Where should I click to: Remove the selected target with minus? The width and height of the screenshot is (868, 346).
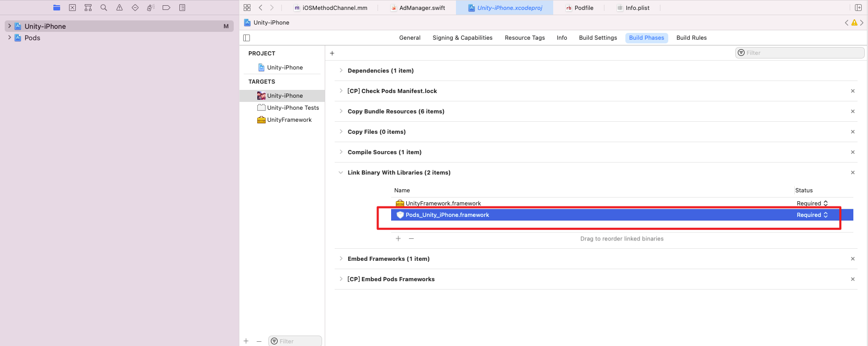point(259,341)
